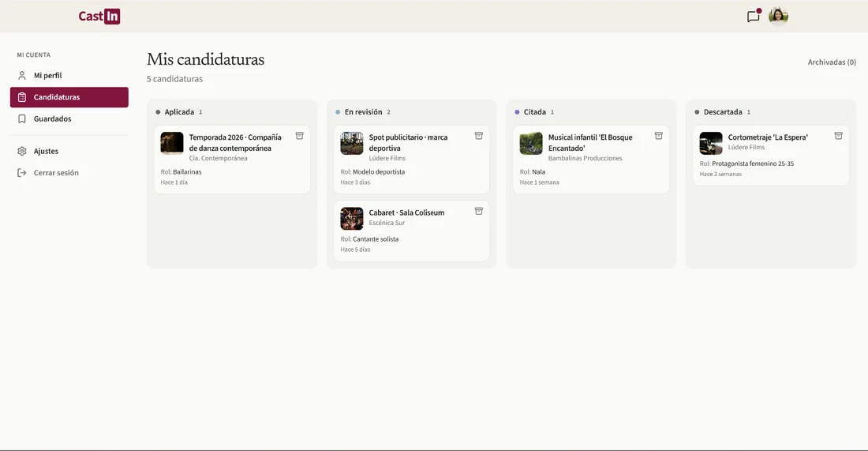Open the user avatar menu
This screenshot has width=868, height=451.
tap(778, 16)
